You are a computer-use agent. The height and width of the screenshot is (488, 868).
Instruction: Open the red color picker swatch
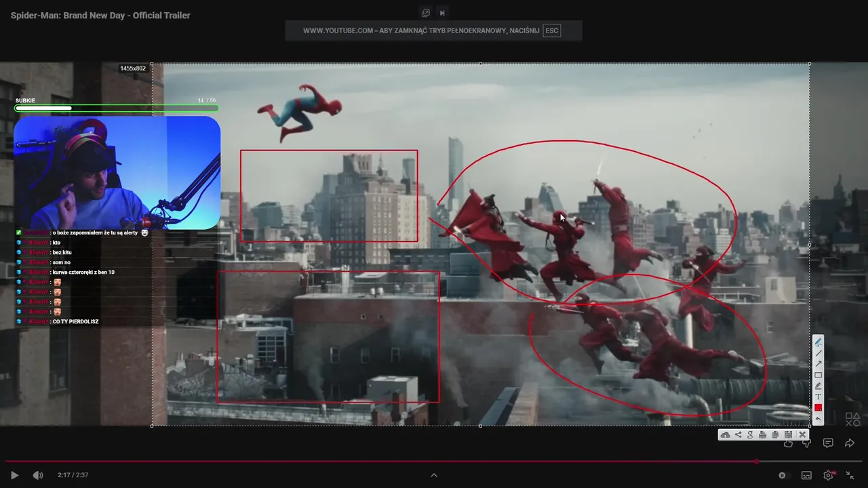pyautogui.click(x=818, y=407)
